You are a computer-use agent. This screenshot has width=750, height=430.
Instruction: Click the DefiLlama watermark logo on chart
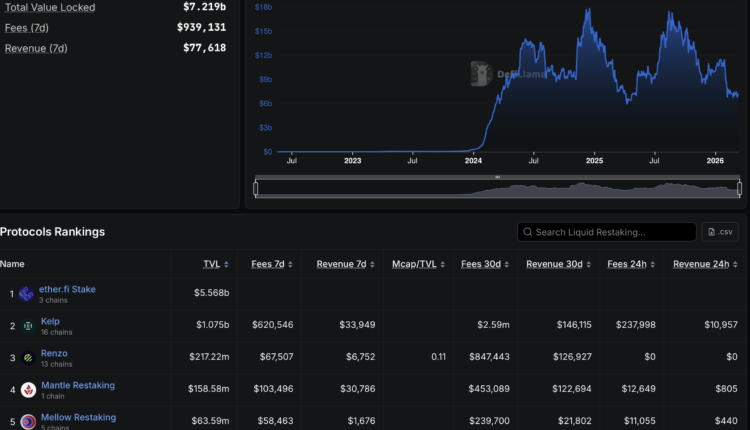(480, 72)
